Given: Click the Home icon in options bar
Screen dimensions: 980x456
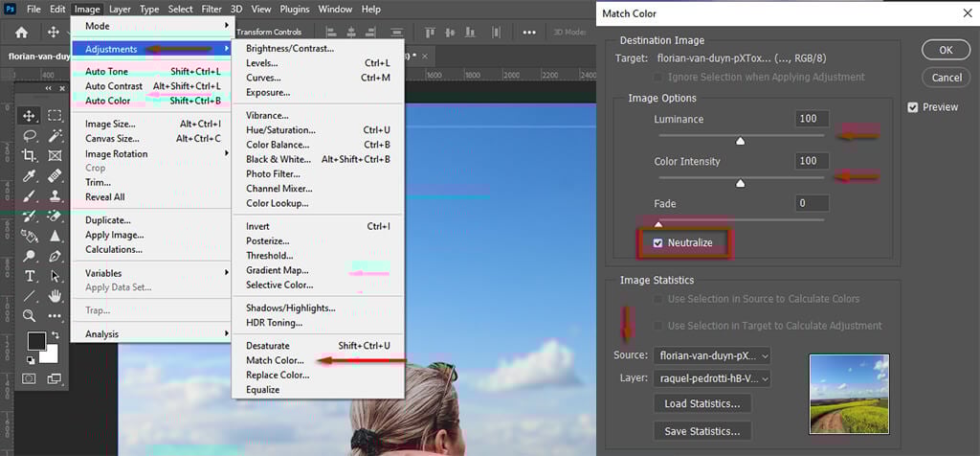Looking at the screenshot, I should (x=21, y=33).
